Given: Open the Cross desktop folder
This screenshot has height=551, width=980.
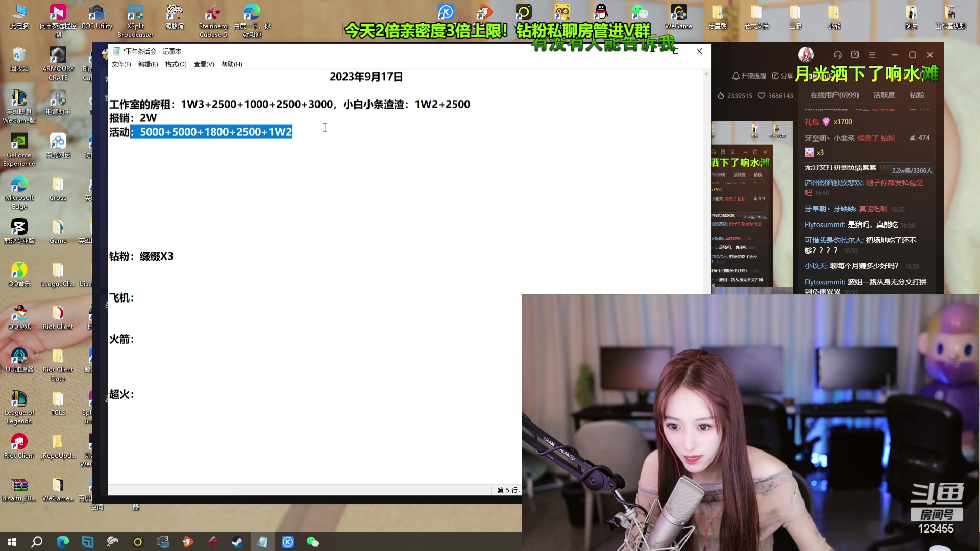Looking at the screenshot, I should (x=58, y=188).
